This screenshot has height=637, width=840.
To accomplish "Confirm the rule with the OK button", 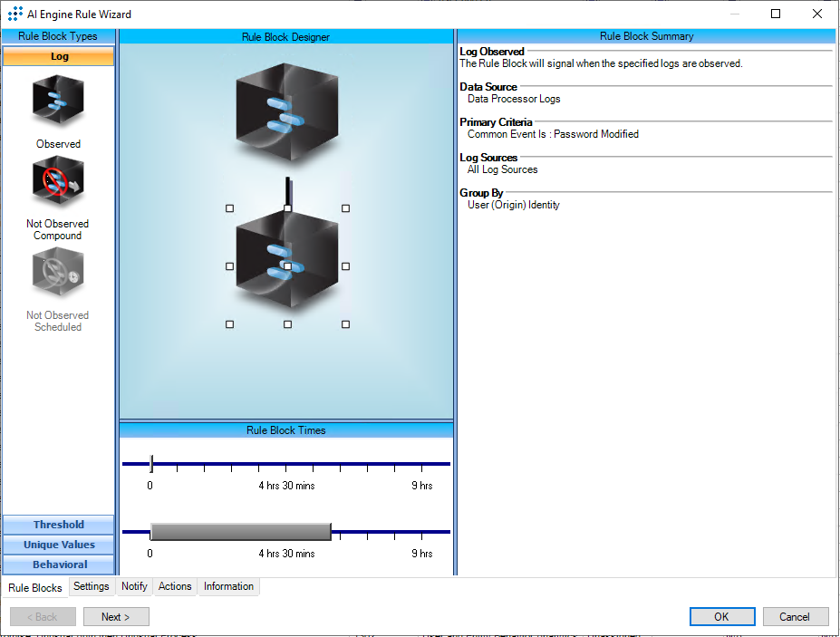I will pos(721,616).
